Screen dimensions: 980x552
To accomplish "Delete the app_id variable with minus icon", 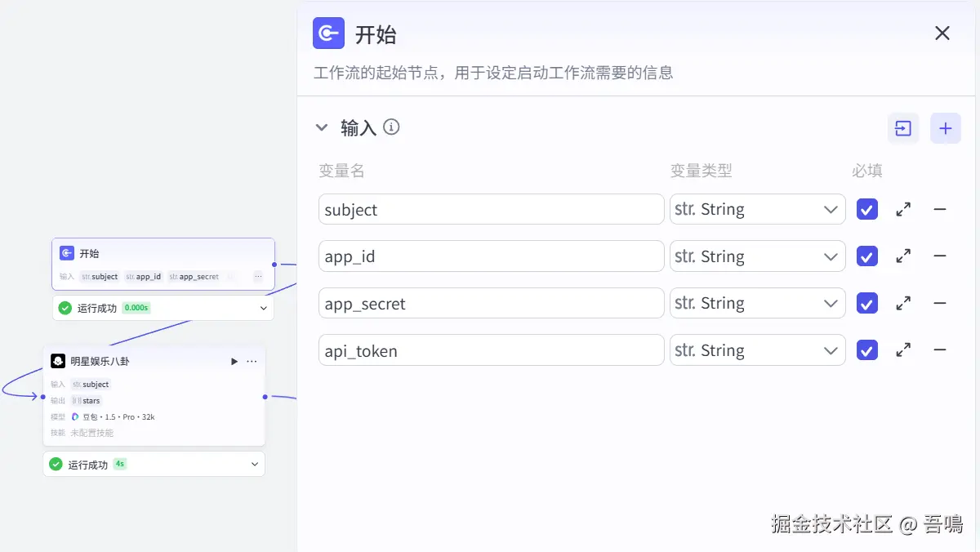I will [940, 256].
